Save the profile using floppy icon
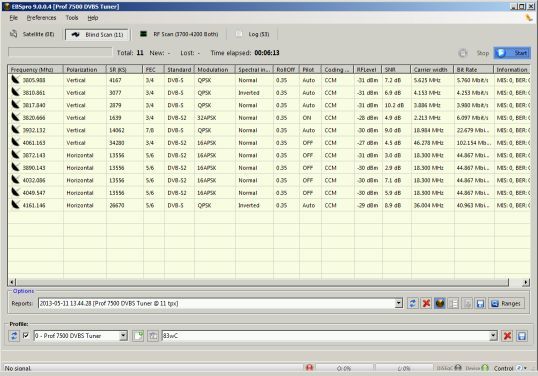This screenshot has height=376, width=538. (x=522, y=336)
